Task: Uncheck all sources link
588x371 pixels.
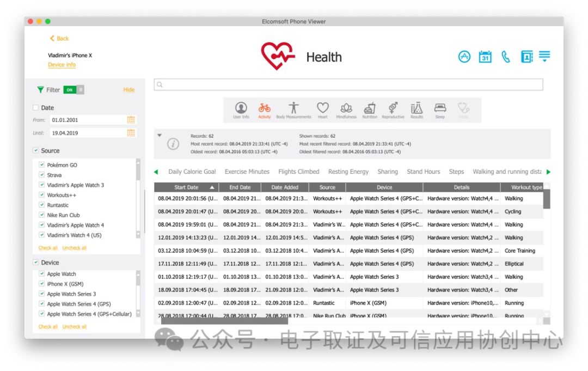Action: pyautogui.click(x=74, y=248)
